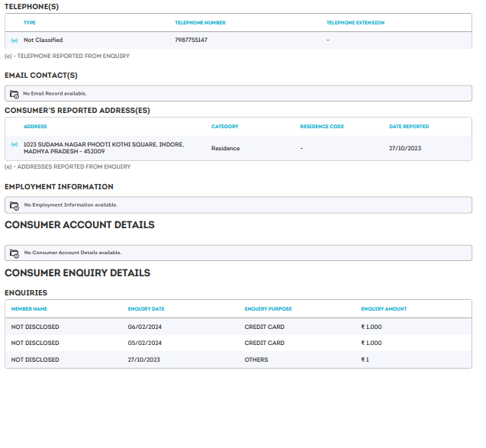Viewport: 486px width, 448px height.
Task: Click the (e) marker beside the Sudama Nagar address
Action: point(14,144)
